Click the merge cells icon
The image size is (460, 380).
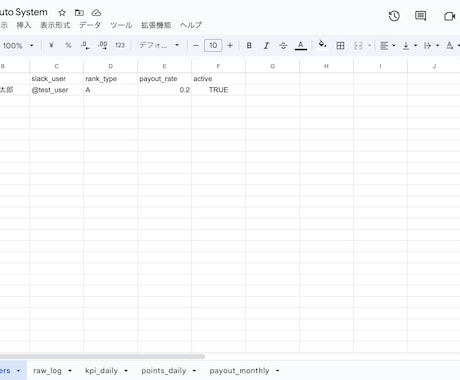tap(358, 45)
